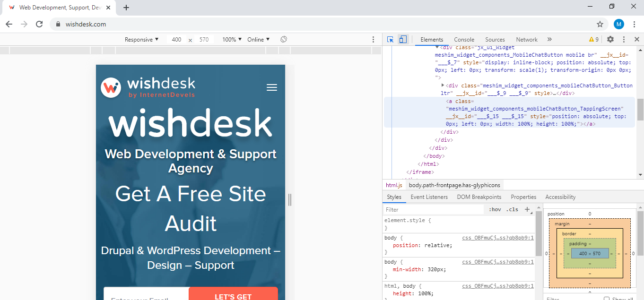
Task: Show more DevTools panels chevron
Action: point(549,40)
